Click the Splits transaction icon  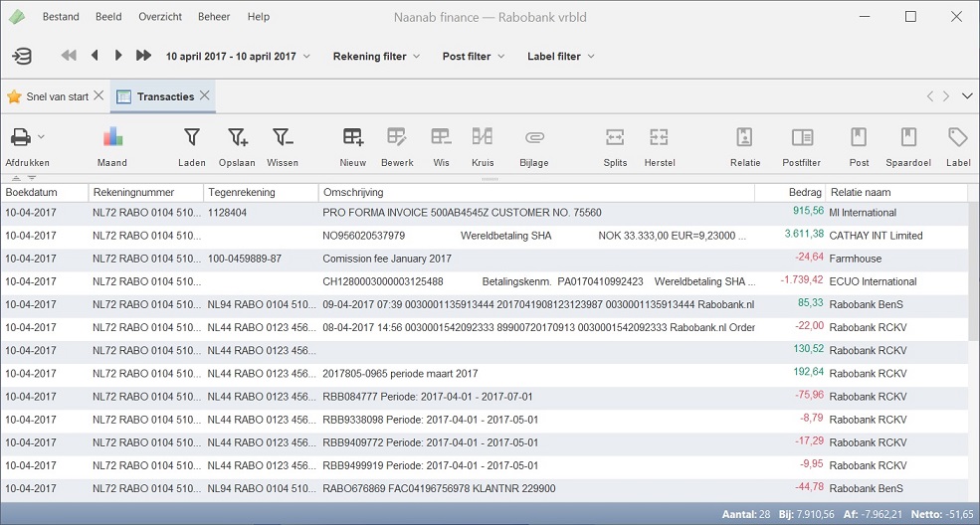(615, 137)
